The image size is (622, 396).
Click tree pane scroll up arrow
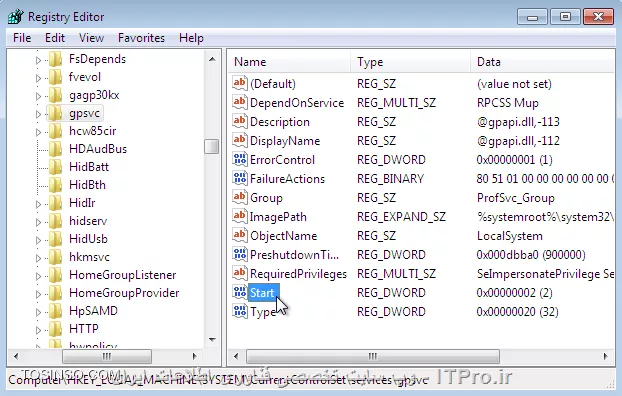[212, 60]
